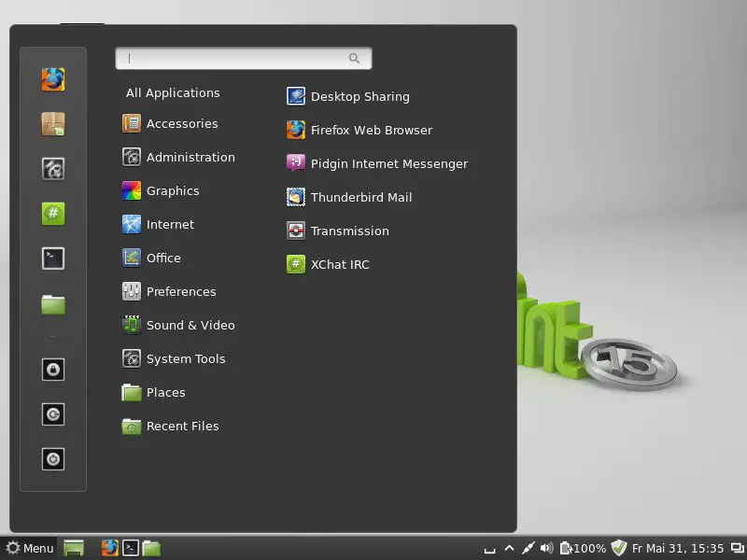Click the Lock Screen icon in sidebar

(53, 370)
